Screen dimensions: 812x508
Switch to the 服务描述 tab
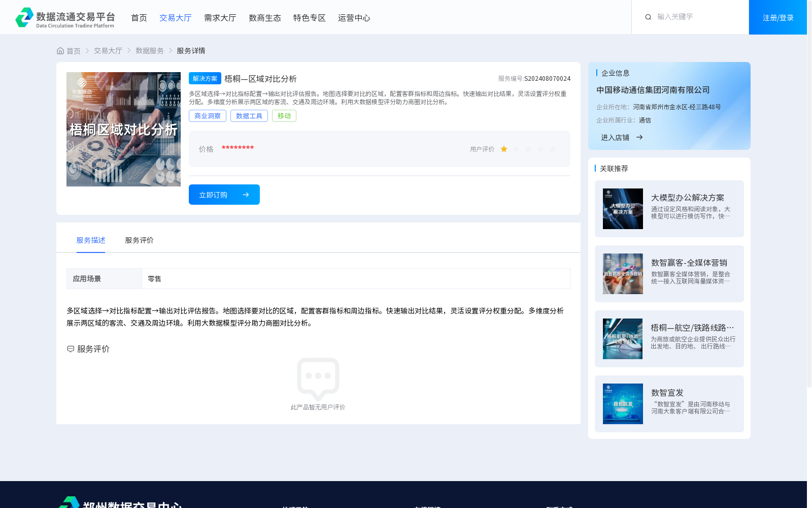[x=91, y=240]
